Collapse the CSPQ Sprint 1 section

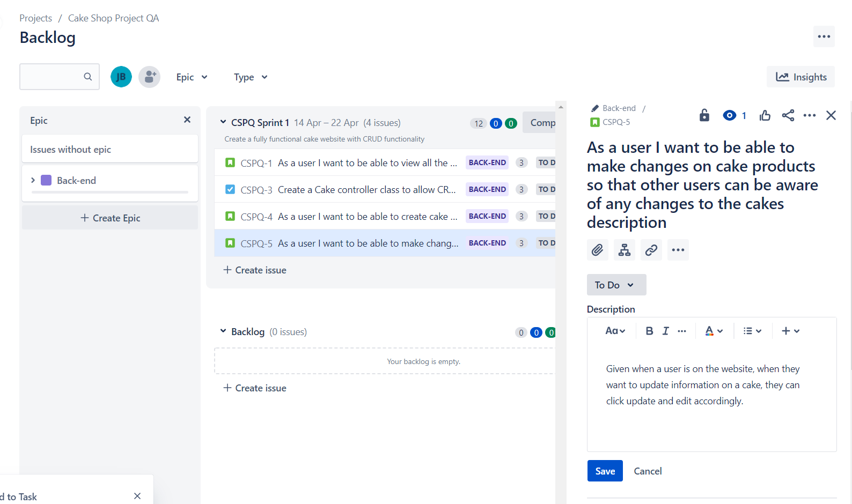point(223,122)
